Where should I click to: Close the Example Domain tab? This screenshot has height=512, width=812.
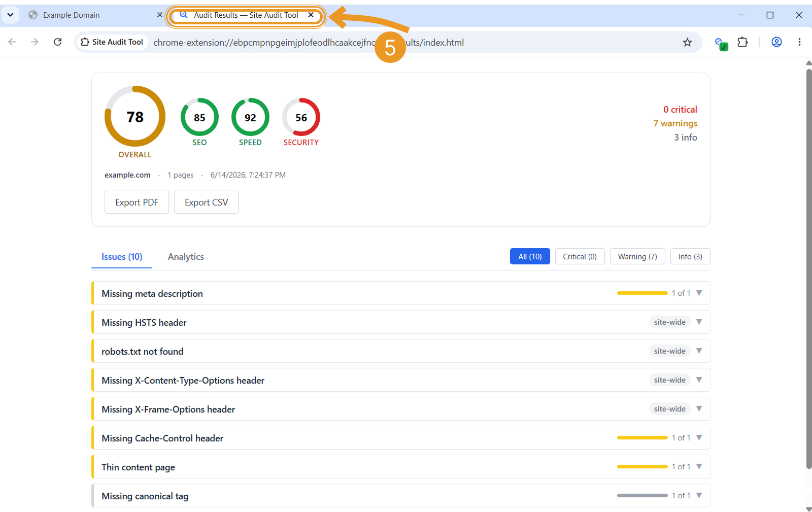(x=159, y=15)
